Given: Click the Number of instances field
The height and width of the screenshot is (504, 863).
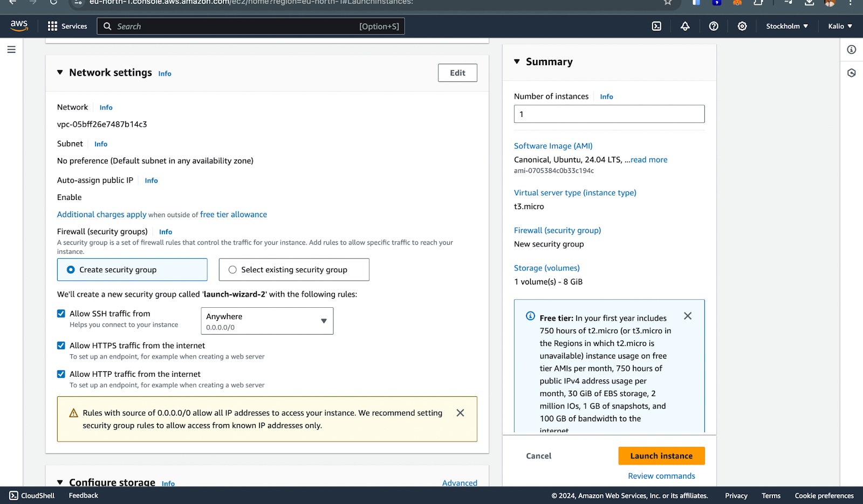Looking at the screenshot, I should [x=609, y=114].
